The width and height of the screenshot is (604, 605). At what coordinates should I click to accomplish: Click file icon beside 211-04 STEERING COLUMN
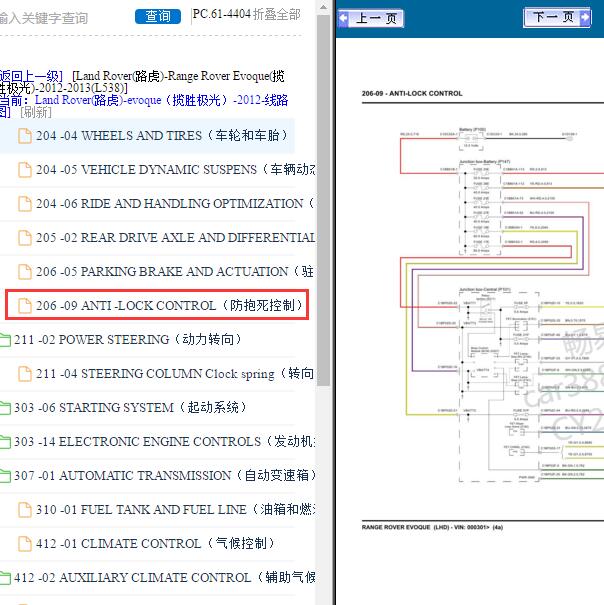click(x=25, y=373)
